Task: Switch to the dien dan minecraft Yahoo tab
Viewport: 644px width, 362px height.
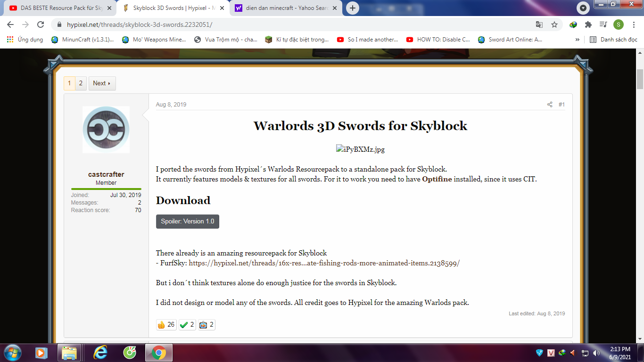Action: (x=286, y=8)
